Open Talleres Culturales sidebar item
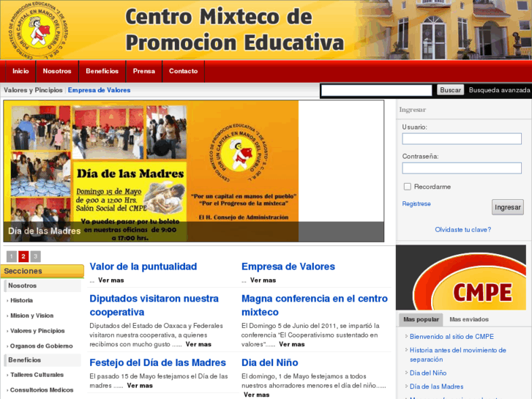 tap(37, 375)
